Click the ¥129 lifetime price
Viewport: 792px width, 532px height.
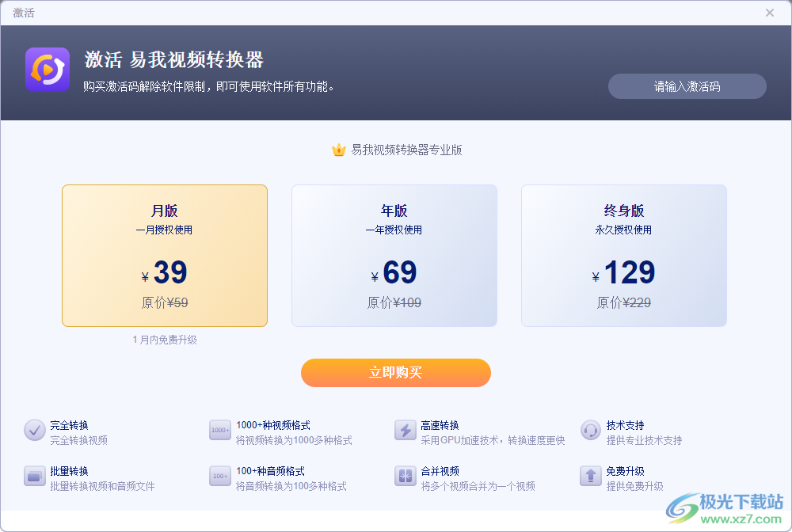pyautogui.click(x=624, y=272)
